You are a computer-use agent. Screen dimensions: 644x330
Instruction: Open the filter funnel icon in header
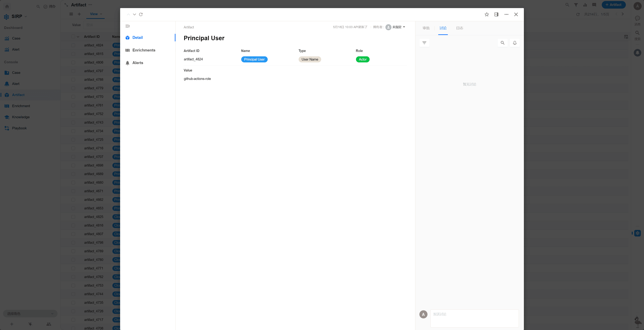576,5
